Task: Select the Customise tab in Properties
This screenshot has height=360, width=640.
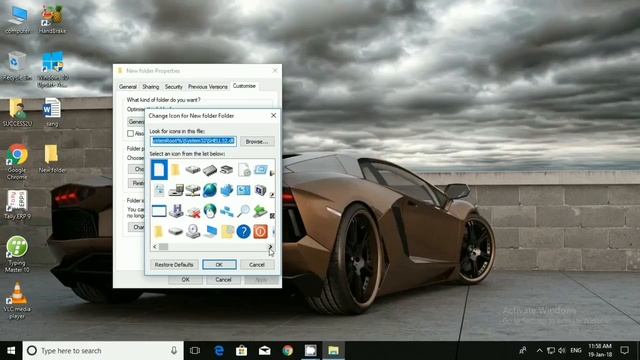Action: coord(244,86)
